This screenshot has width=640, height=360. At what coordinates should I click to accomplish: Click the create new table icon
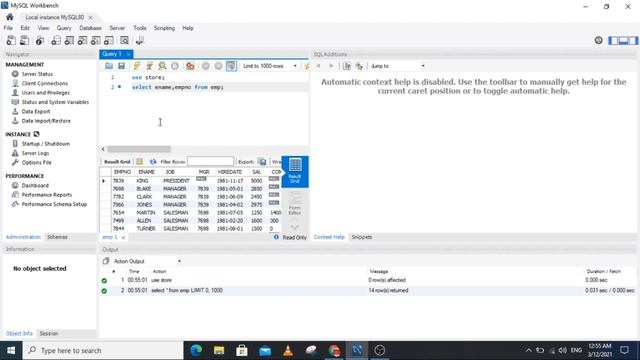coord(69,40)
